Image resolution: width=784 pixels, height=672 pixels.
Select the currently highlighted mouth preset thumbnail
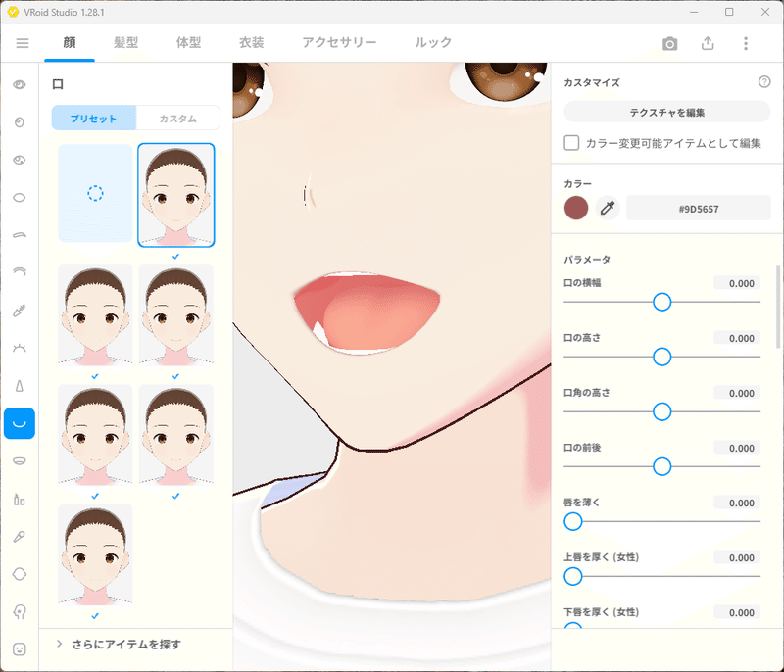point(176,195)
